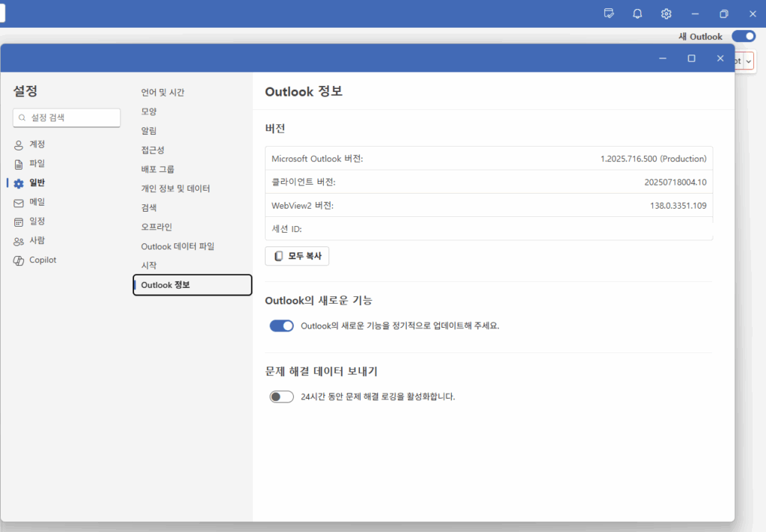766x532 pixels.
Task: Open the 메일 (Mail) envelope icon
Action: (x=19, y=203)
